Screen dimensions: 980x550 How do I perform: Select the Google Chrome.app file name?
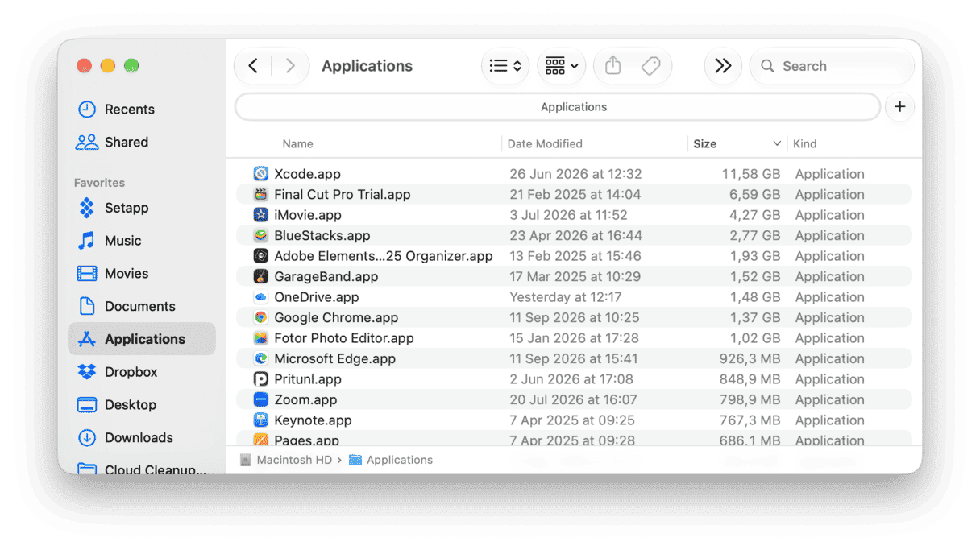(x=336, y=318)
